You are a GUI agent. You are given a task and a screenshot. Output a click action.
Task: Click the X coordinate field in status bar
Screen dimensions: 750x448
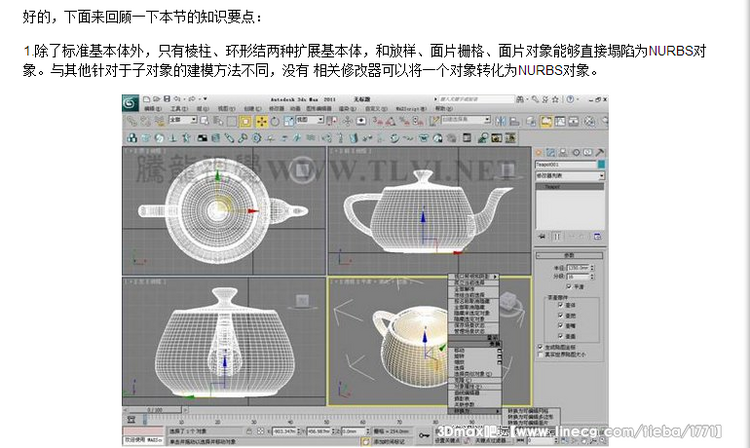coord(286,431)
